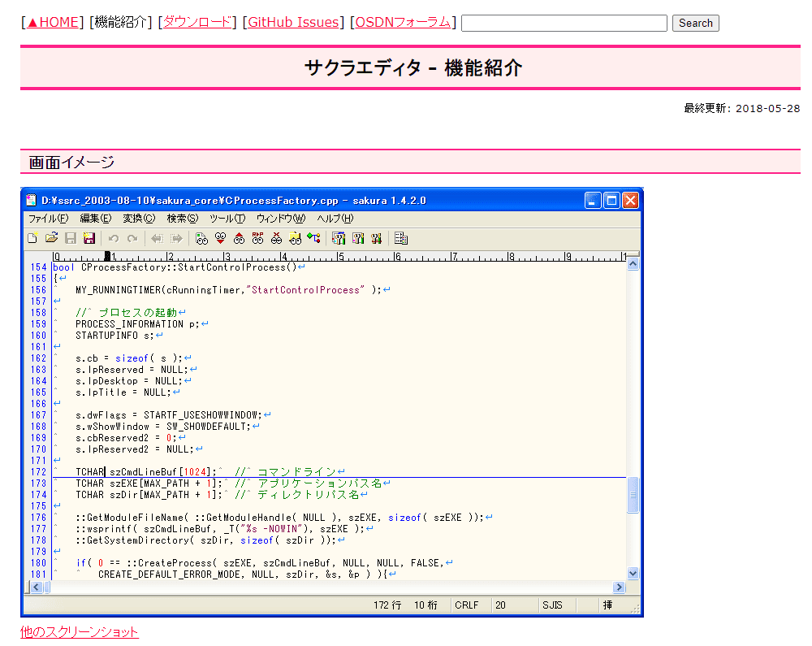Click the Undo arrow icon
Screen dimensions: 812x646
pos(114,238)
